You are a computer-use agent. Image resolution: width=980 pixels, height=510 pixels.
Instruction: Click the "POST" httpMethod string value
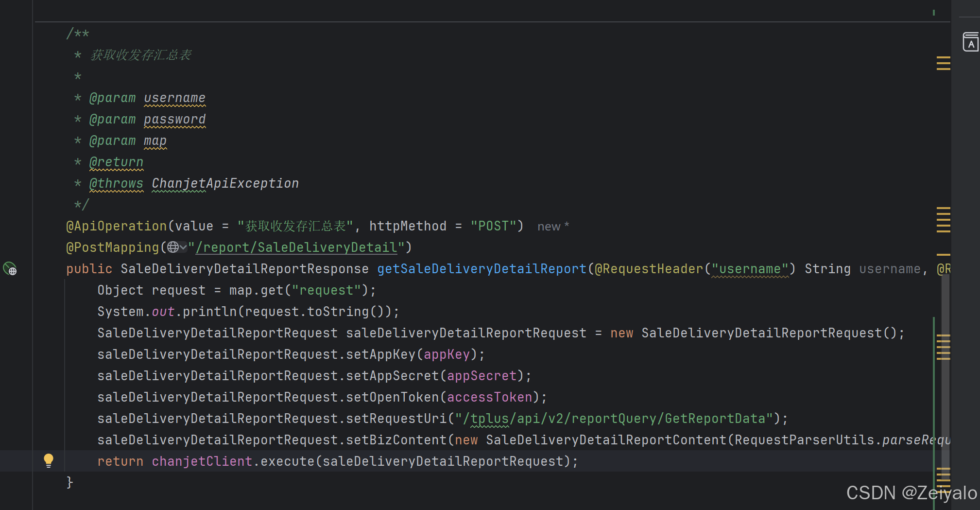coord(494,226)
